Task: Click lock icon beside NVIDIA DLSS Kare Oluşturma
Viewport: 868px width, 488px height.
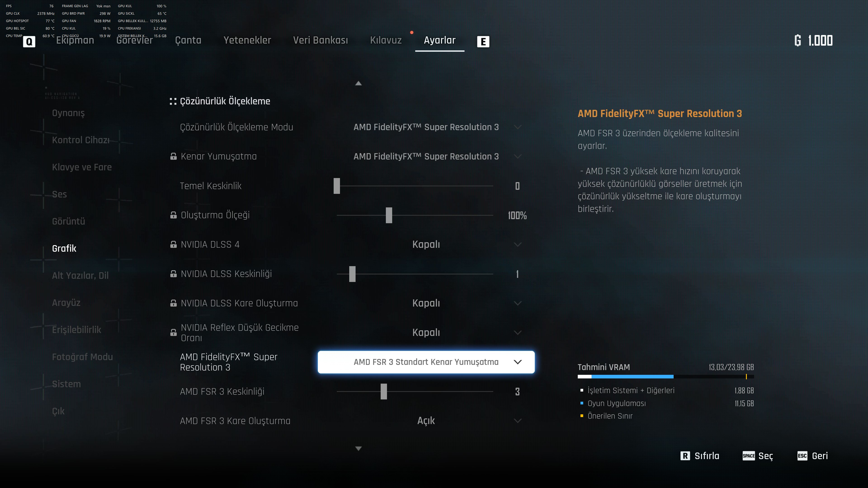Action: [173, 303]
